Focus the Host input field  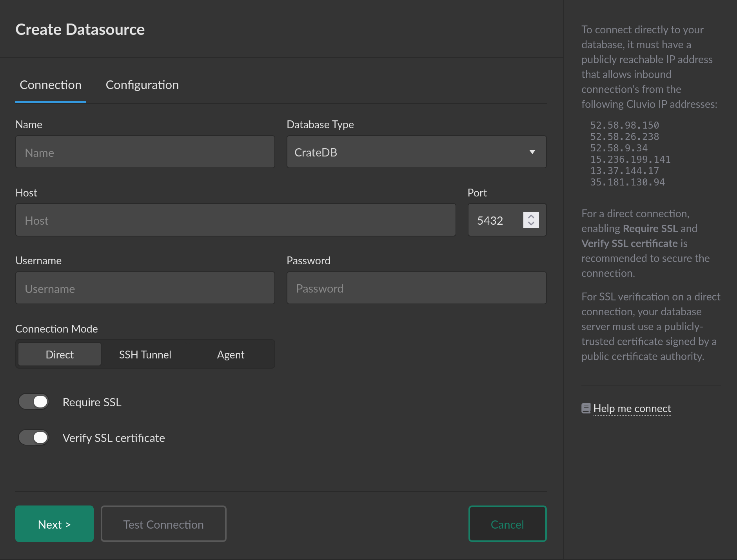click(236, 220)
